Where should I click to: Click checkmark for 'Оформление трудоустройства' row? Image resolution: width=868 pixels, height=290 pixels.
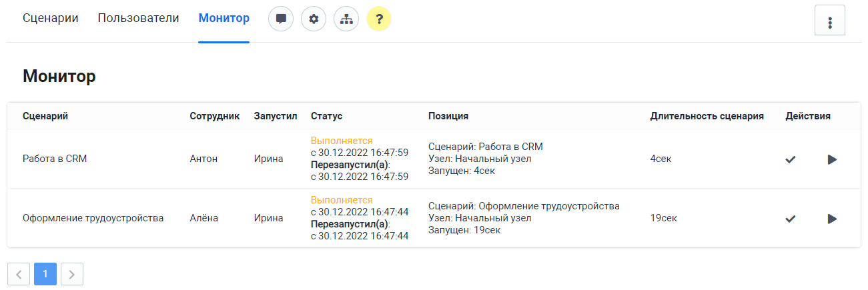[x=791, y=219]
